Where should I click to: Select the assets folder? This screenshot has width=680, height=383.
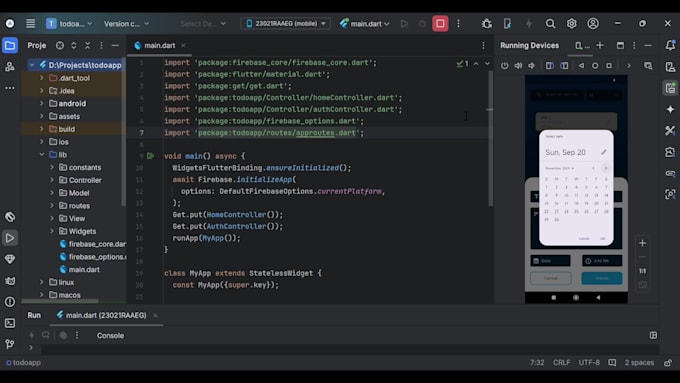point(69,116)
